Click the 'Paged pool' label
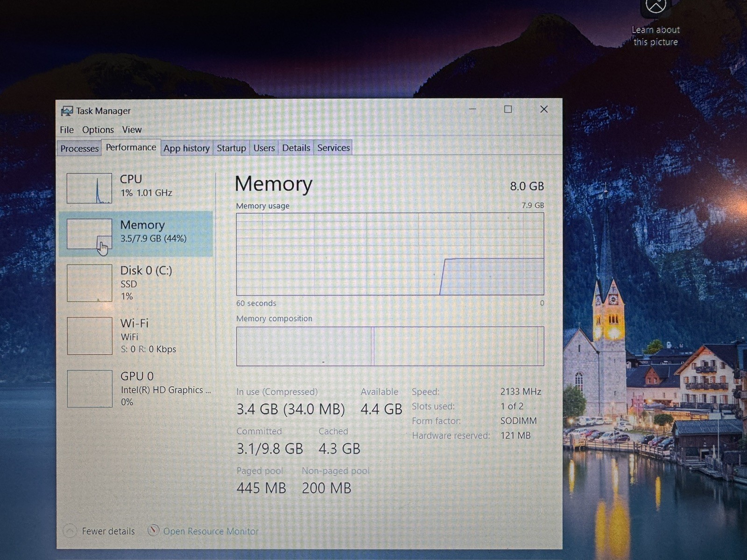The image size is (747, 560). (260, 471)
